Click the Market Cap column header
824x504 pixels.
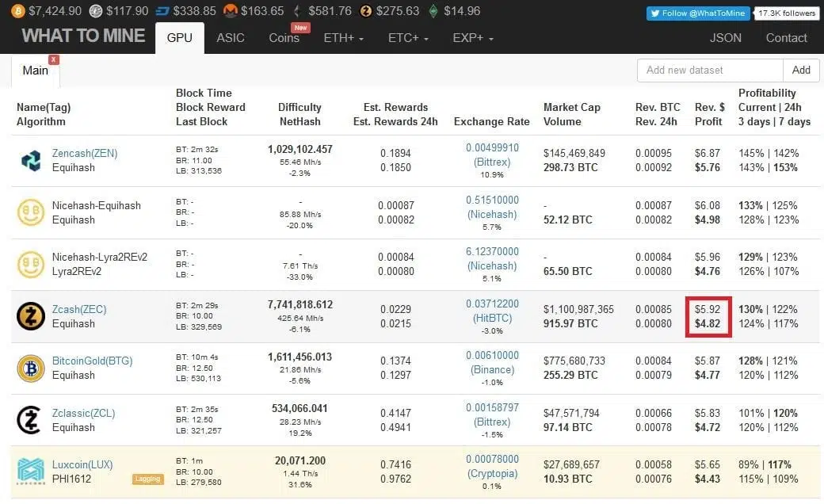coord(572,107)
